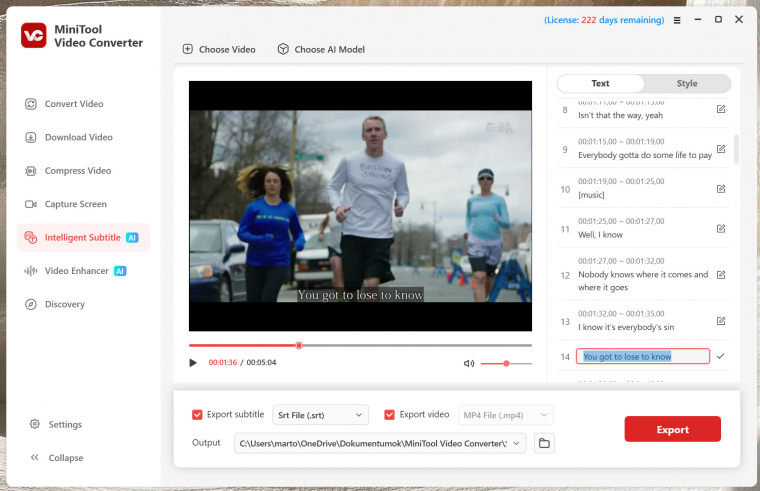Switch to the Text tab
The height and width of the screenshot is (491, 760).
pos(600,83)
